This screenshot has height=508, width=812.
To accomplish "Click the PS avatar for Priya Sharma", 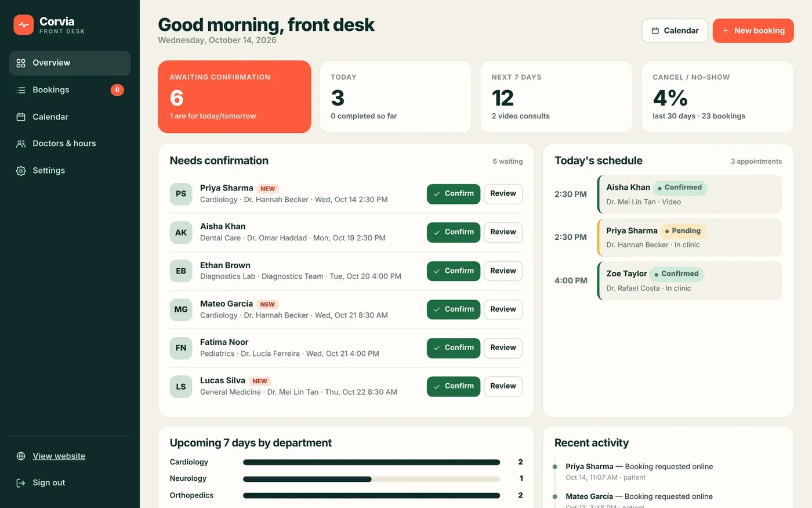I will 181,194.
